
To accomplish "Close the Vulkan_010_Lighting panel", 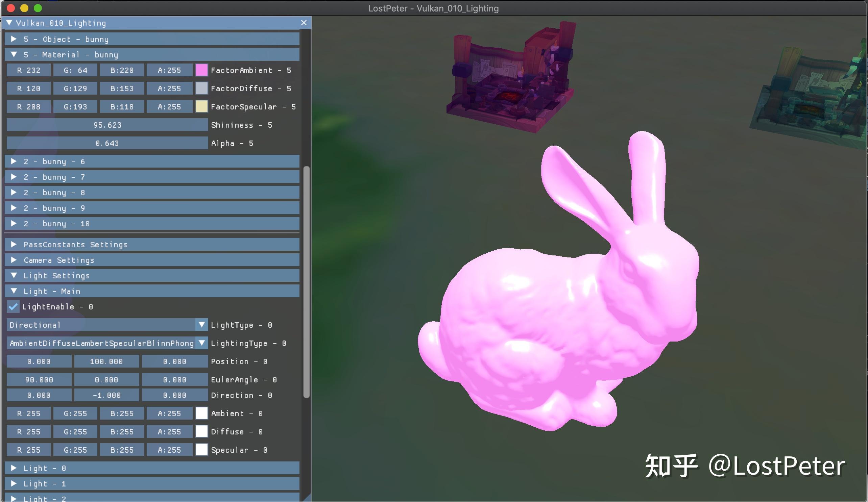I will point(304,23).
